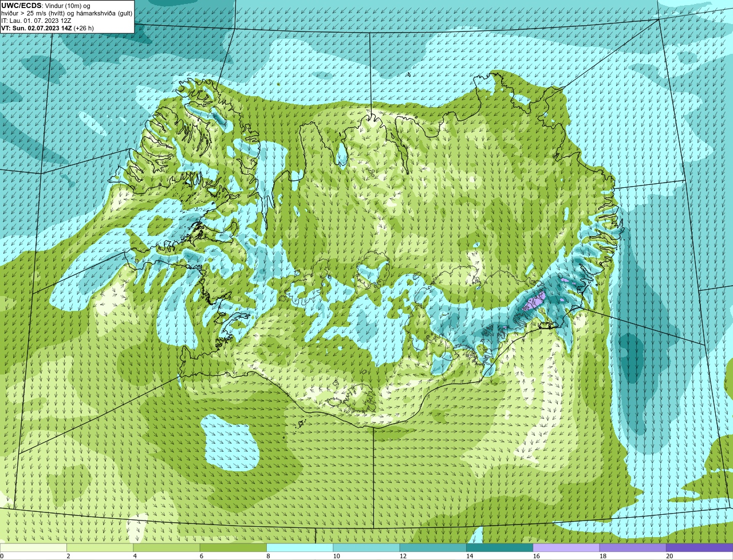The width and height of the screenshot is (733, 560).
Task: Click the purple swatch between 18 and 20
Action: (x=633, y=547)
